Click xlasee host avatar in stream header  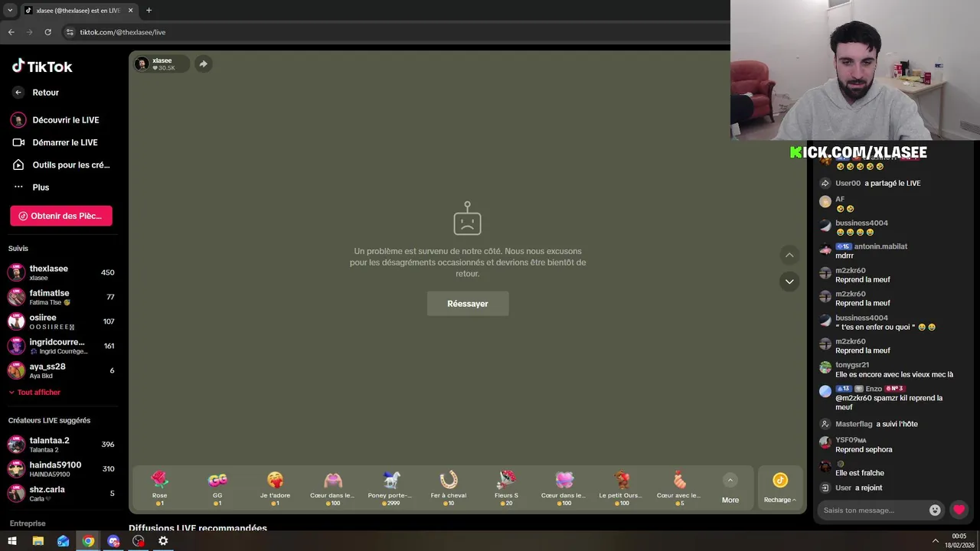pyautogui.click(x=142, y=64)
